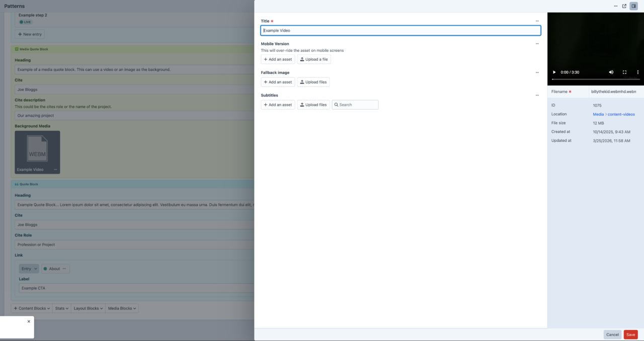
Task: Open the video player options menu
Action: pyautogui.click(x=637, y=72)
